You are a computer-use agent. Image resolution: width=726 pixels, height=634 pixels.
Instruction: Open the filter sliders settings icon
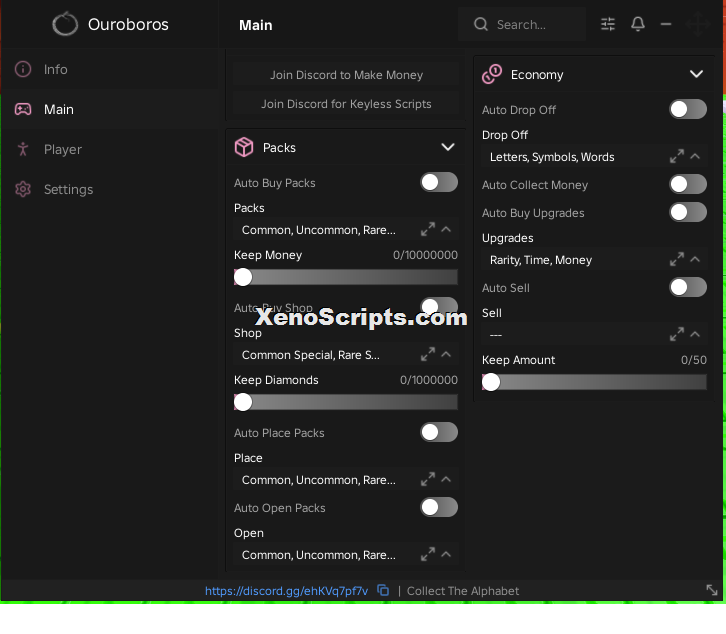(x=608, y=24)
